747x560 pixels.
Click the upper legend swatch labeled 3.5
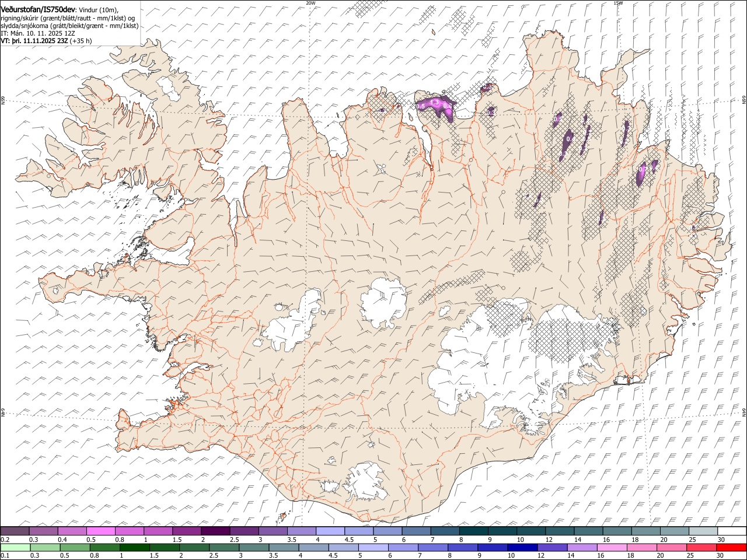tap(301, 531)
